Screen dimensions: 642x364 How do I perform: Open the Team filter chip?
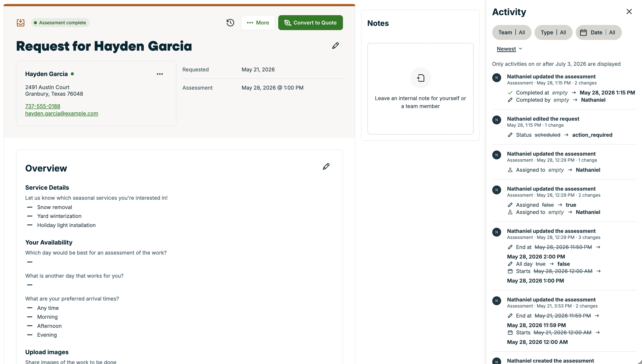(x=512, y=32)
